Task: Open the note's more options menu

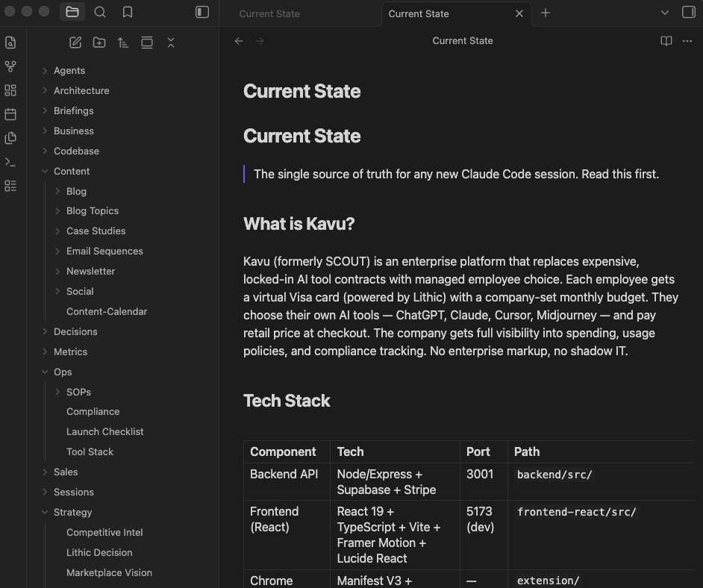Action: click(687, 41)
